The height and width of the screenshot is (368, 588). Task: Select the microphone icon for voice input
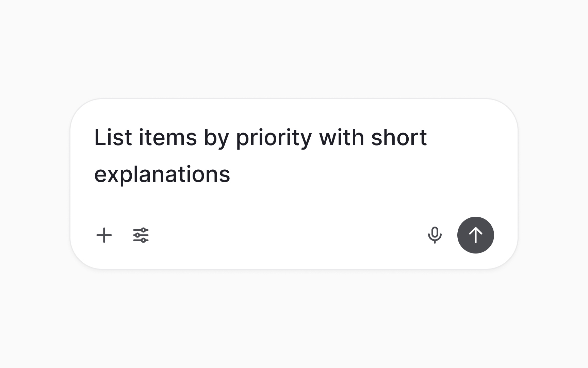coord(436,235)
